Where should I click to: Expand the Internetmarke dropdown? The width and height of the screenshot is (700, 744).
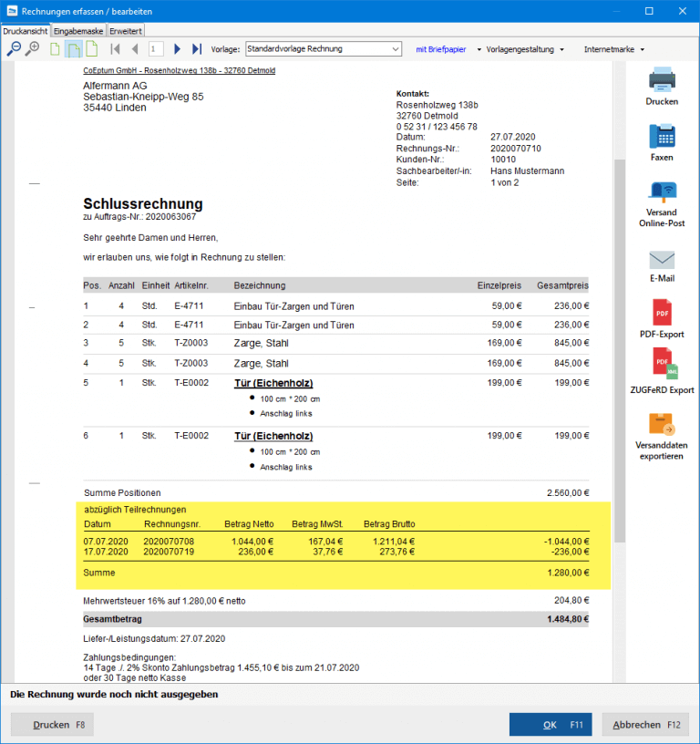point(614,49)
